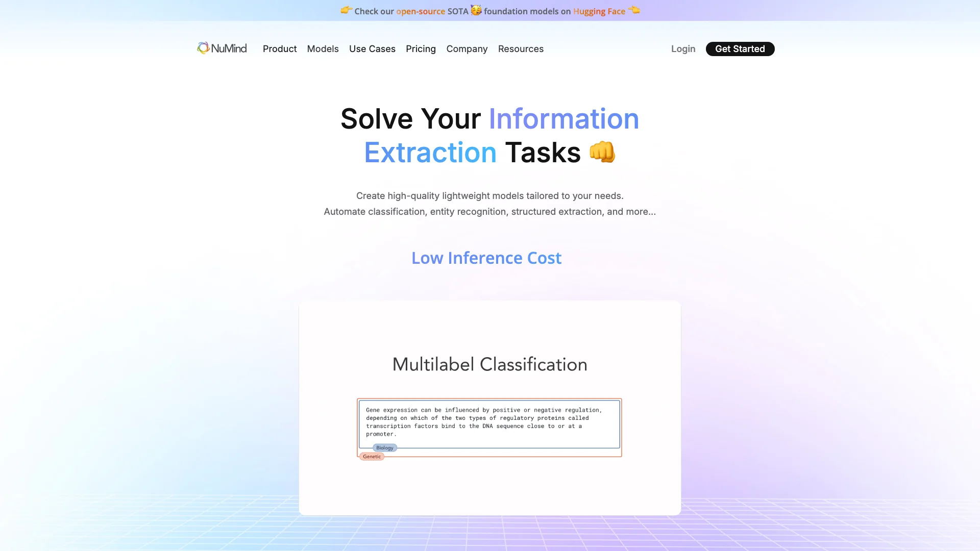Screen dimensions: 980x551
Task: Enable the Low Inference Cost section link
Action: (486, 258)
